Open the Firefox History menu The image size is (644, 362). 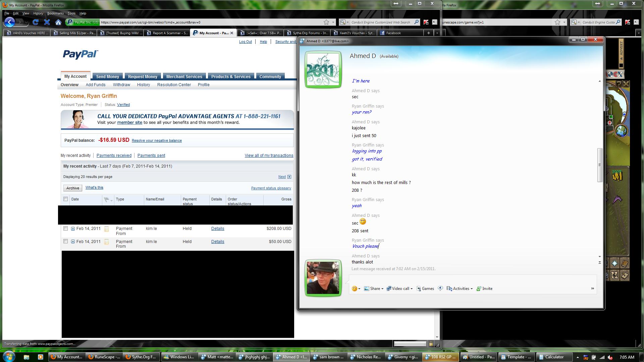(x=38, y=13)
